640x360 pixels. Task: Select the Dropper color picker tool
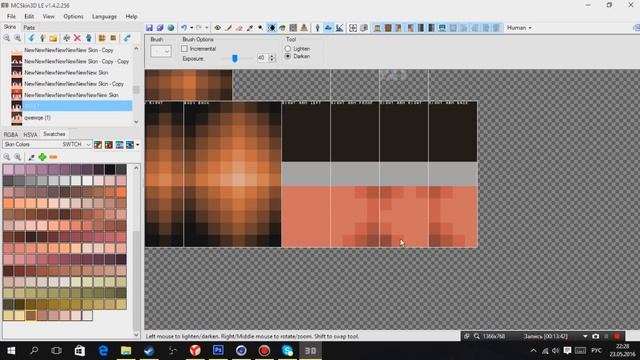coord(250,28)
